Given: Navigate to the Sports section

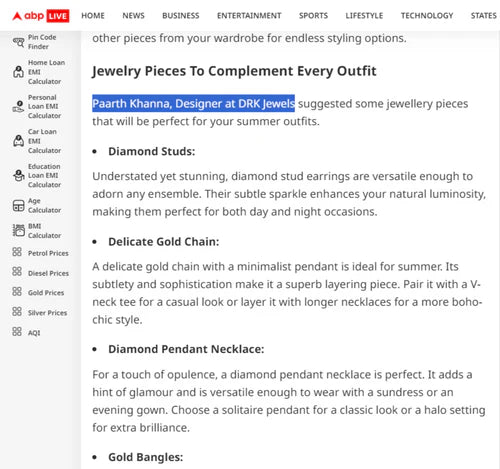Looking at the screenshot, I should (313, 16).
